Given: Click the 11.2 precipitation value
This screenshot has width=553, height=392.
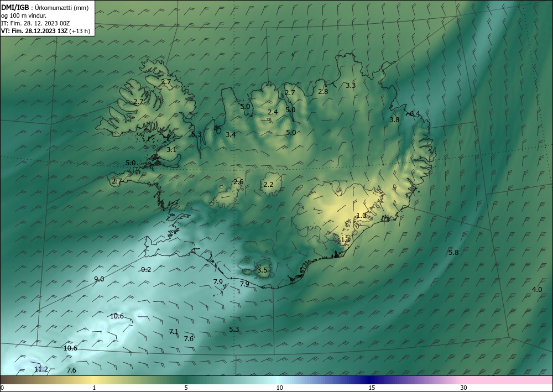Looking at the screenshot, I should 41,369.
